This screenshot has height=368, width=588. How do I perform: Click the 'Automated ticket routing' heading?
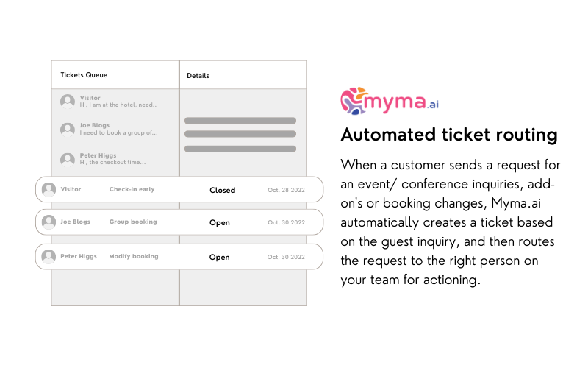pos(449,135)
